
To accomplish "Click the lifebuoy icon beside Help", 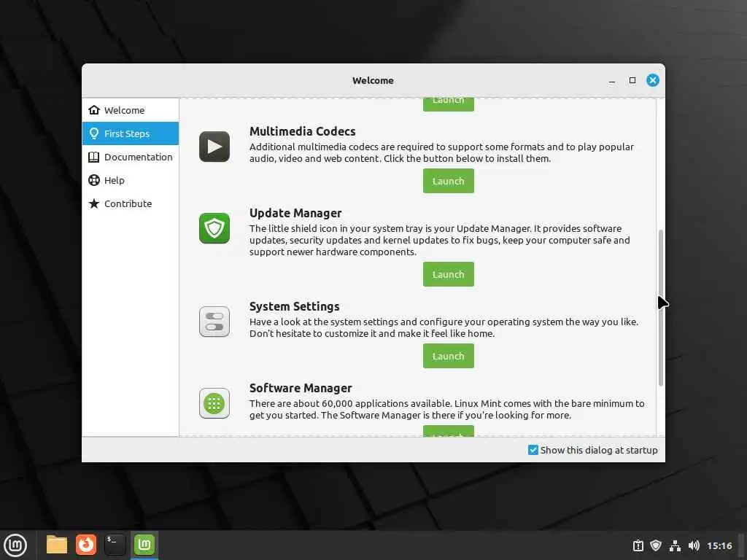I will 94,180.
